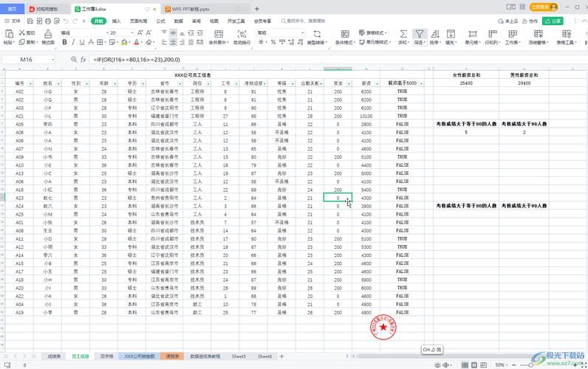Click the Redo arrow
The width and height of the screenshot is (588, 369).
click(x=75, y=21)
